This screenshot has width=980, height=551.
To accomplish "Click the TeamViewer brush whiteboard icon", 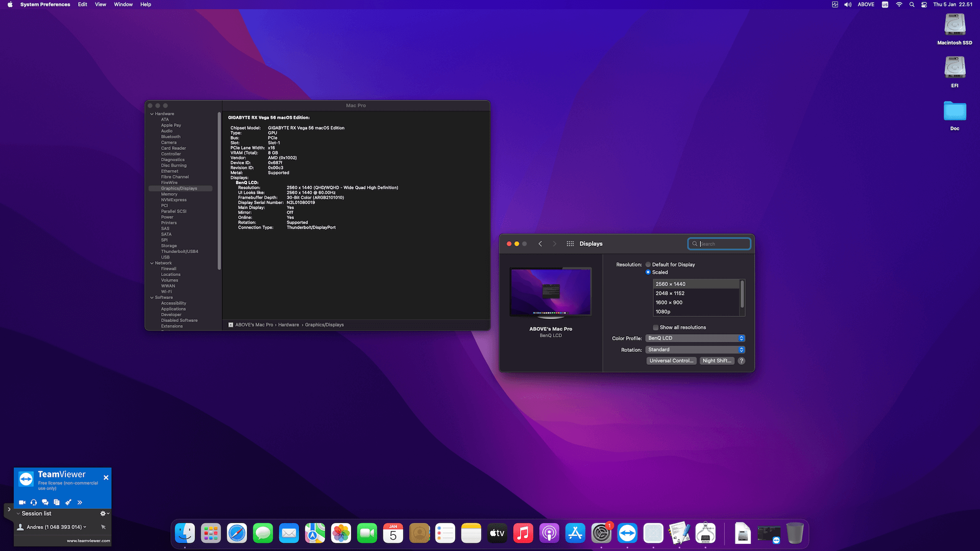I will [x=68, y=503].
